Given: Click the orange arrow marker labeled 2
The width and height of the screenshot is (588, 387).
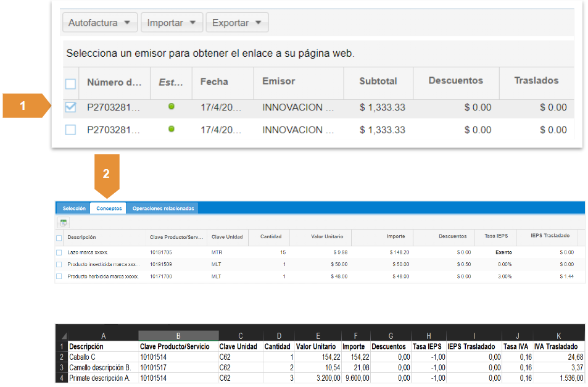Looking at the screenshot, I should tap(106, 175).
